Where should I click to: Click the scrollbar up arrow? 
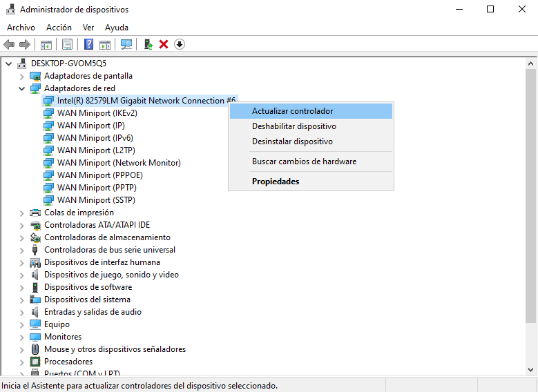pyautogui.click(x=530, y=63)
